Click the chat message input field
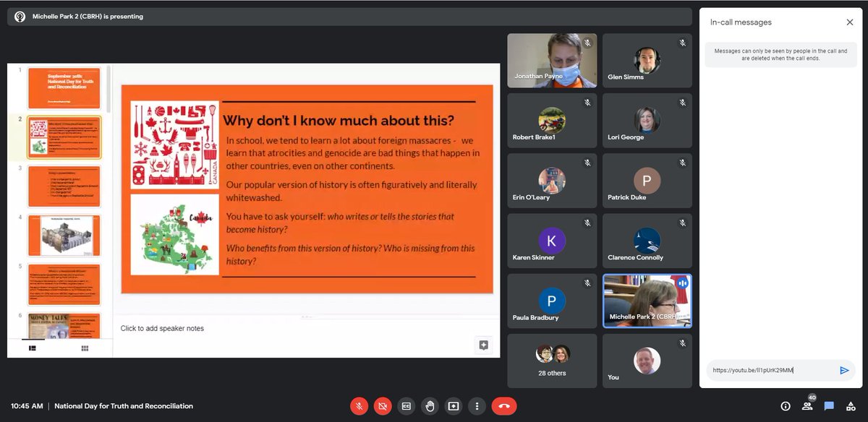868x422 pixels. [x=770, y=370]
